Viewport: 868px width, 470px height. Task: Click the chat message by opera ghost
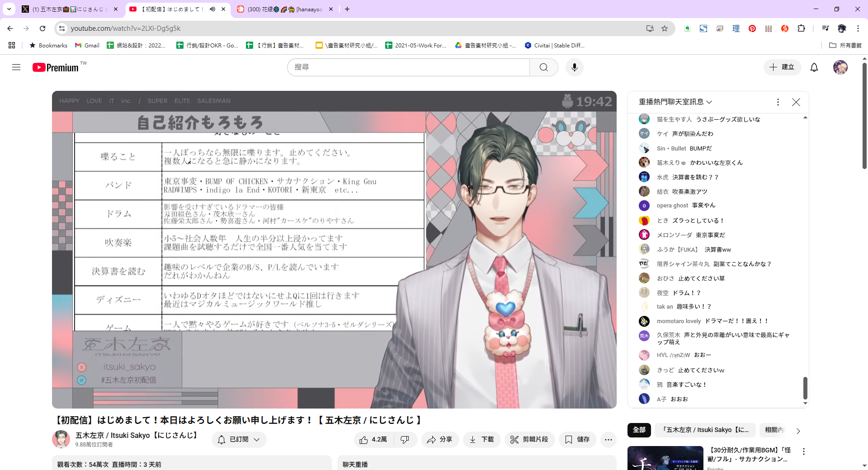click(x=718, y=206)
